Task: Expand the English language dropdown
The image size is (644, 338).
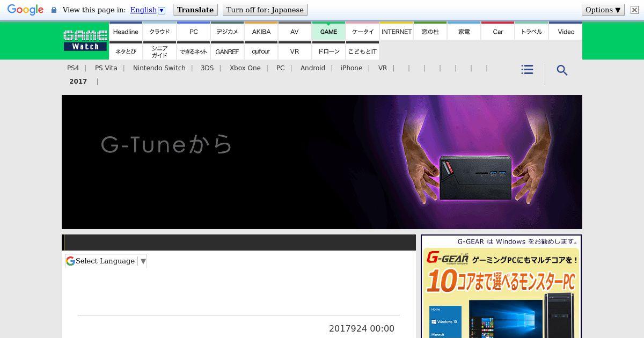Action: click(x=148, y=10)
